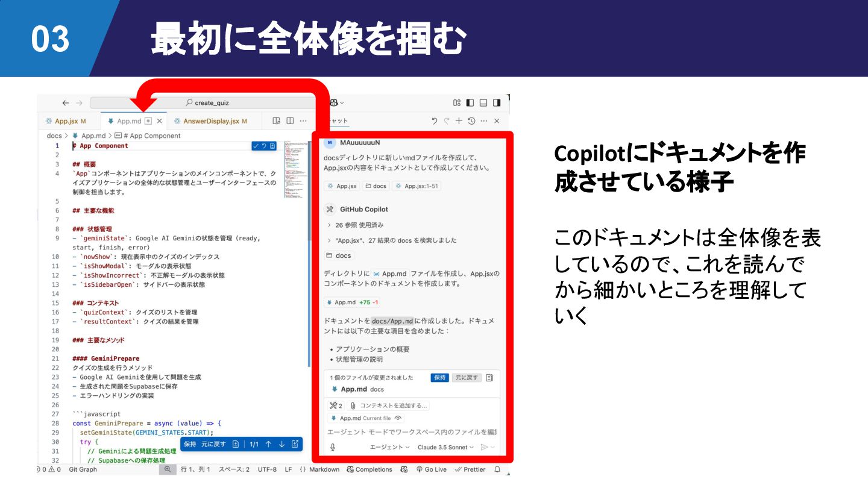
Task: Click the 行 1、列 1 cursor position
Action: tap(195, 469)
